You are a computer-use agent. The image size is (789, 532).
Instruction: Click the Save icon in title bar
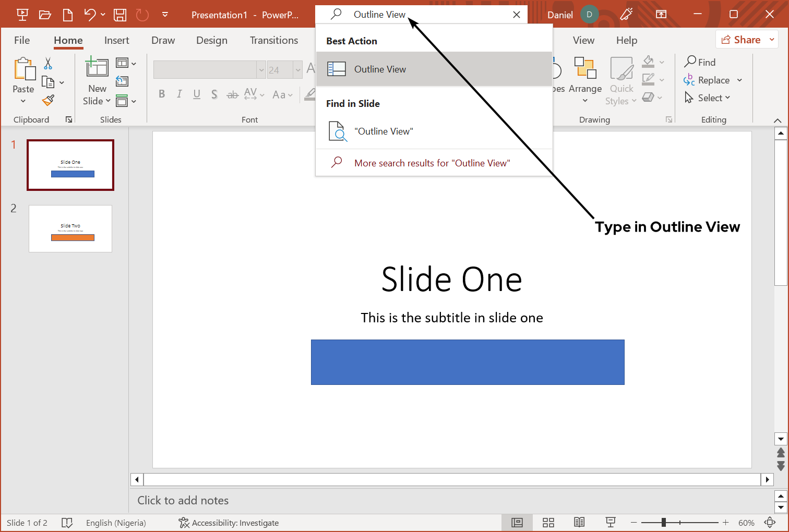pyautogui.click(x=120, y=15)
